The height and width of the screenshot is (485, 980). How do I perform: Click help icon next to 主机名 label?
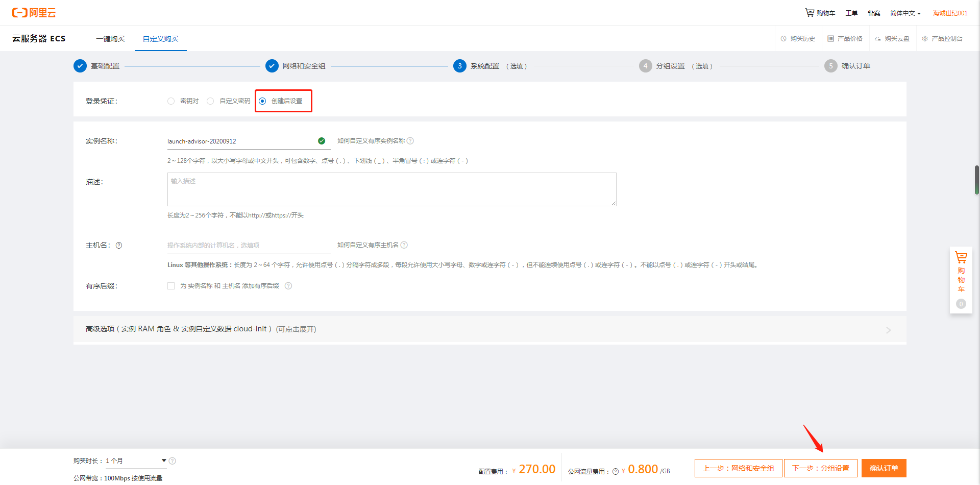click(x=119, y=246)
